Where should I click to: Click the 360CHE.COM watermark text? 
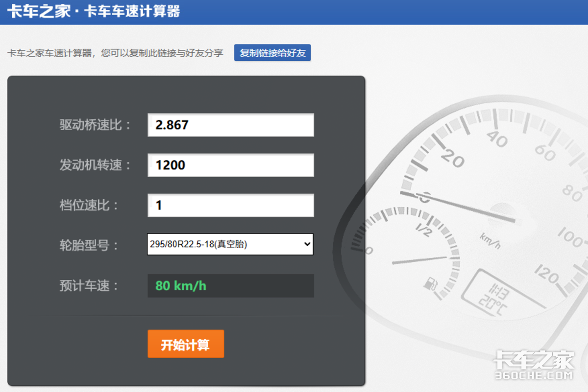point(533,376)
